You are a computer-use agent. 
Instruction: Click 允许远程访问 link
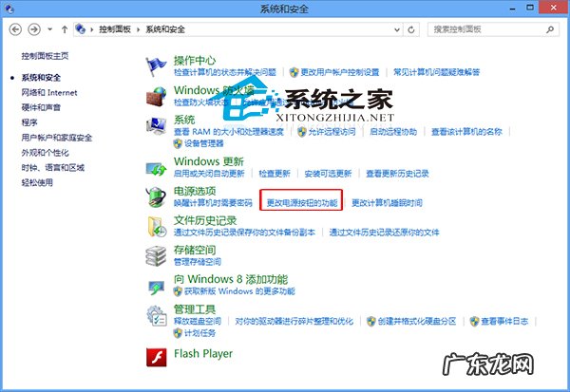332,132
